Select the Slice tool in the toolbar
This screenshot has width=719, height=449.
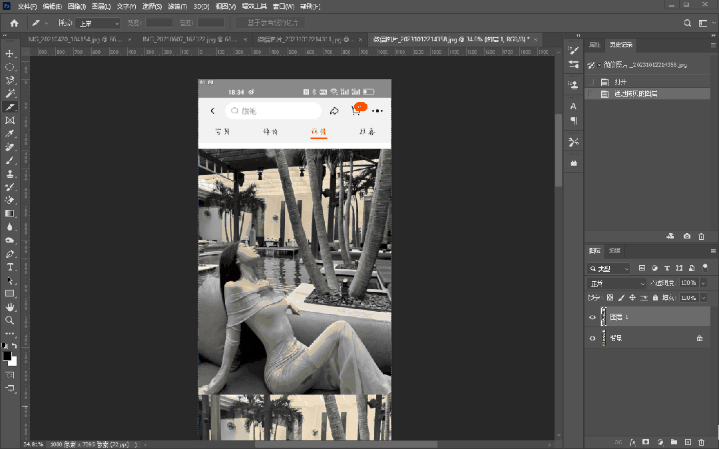click(10, 107)
